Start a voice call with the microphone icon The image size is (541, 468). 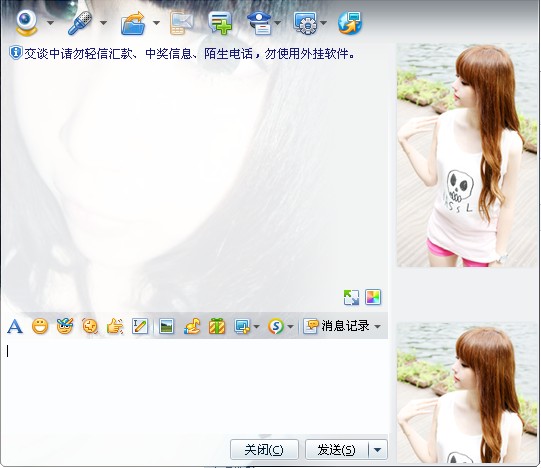pos(80,23)
